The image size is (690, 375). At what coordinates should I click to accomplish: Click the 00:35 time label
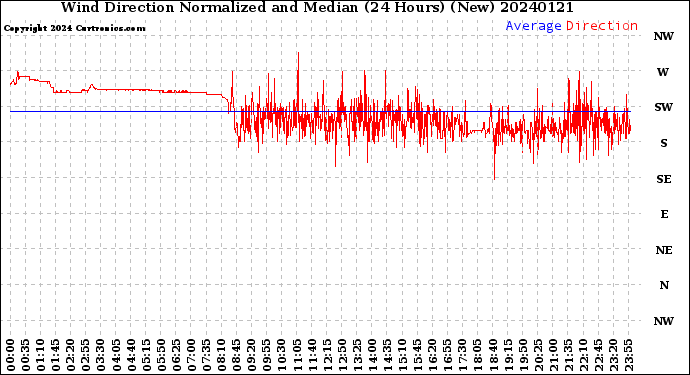pyautogui.click(x=25, y=355)
